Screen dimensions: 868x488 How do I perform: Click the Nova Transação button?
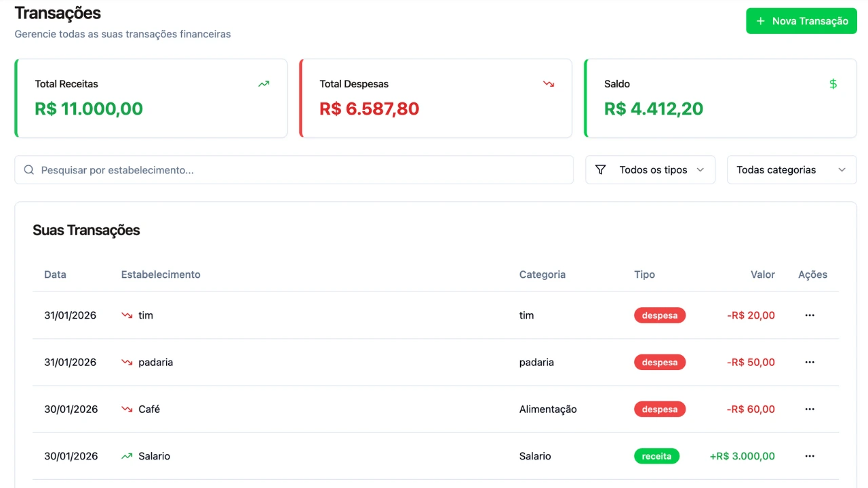(x=802, y=21)
